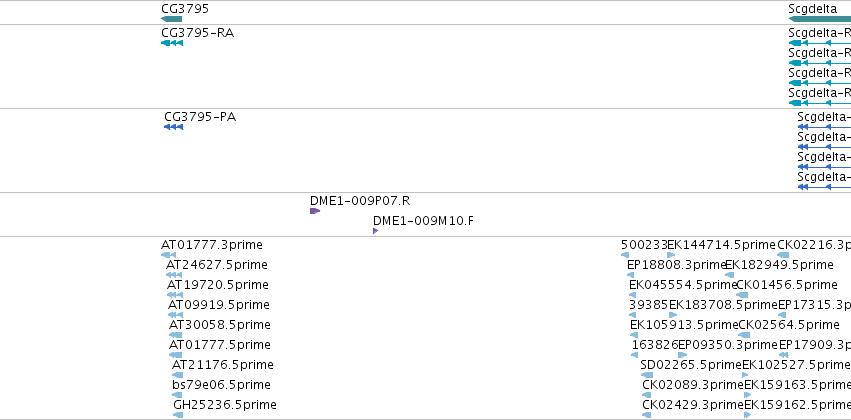The image size is (851, 420).
Task: Click the CG3795 gene arrow glyph
Action: (x=172, y=19)
